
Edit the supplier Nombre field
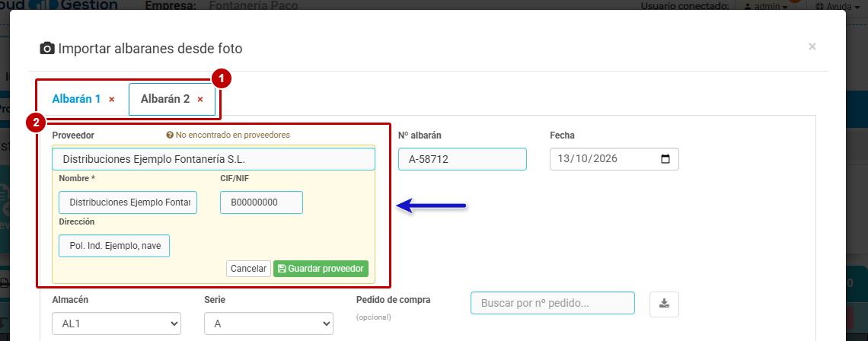tap(128, 202)
